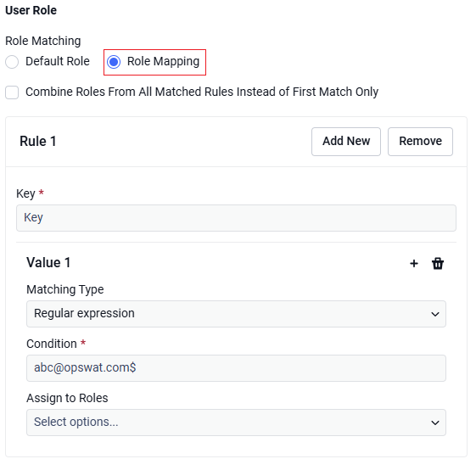Click the Condition field label

(52, 344)
